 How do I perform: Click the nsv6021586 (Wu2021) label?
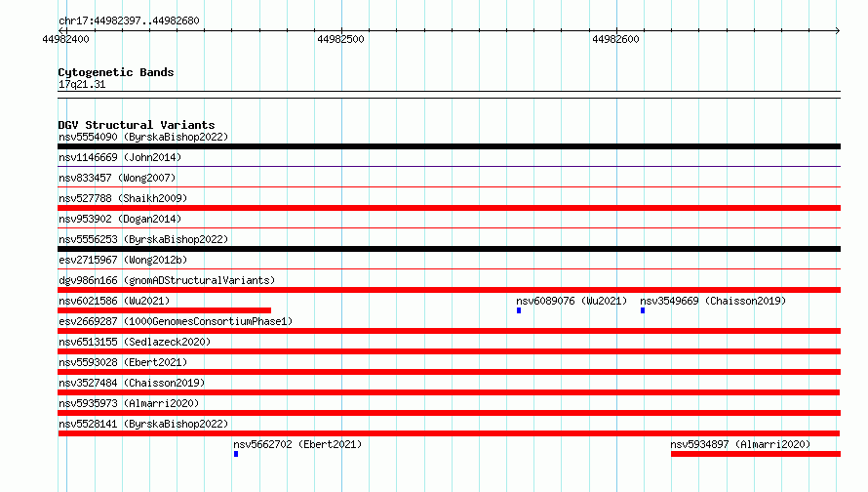point(114,301)
